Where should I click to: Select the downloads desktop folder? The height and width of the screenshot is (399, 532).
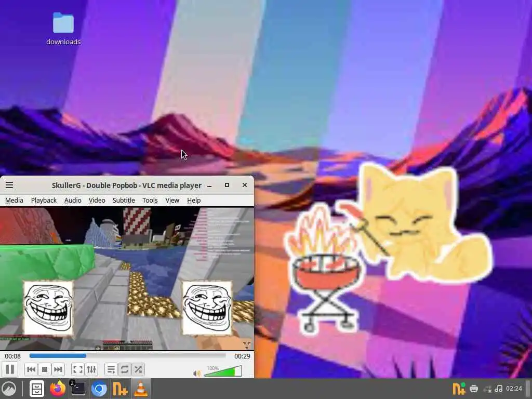[x=63, y=29]
